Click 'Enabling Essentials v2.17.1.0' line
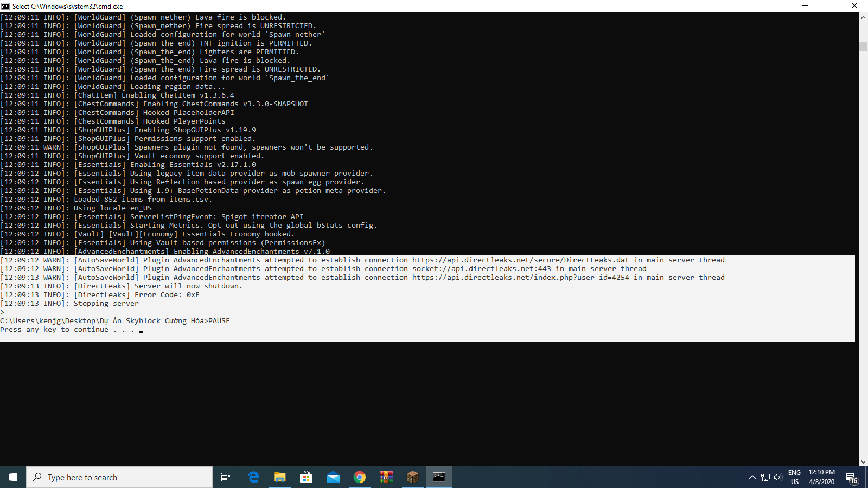 click(128, 165)
